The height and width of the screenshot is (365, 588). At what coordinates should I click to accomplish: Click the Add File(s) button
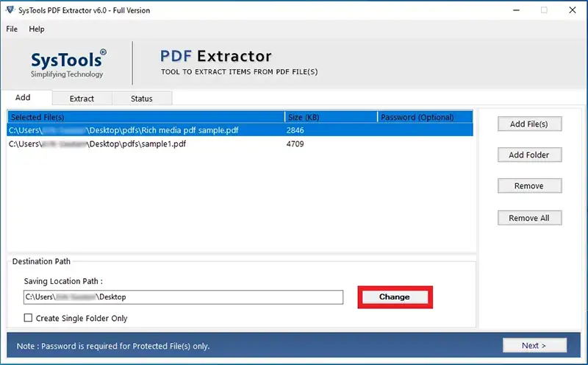[529, 124]
